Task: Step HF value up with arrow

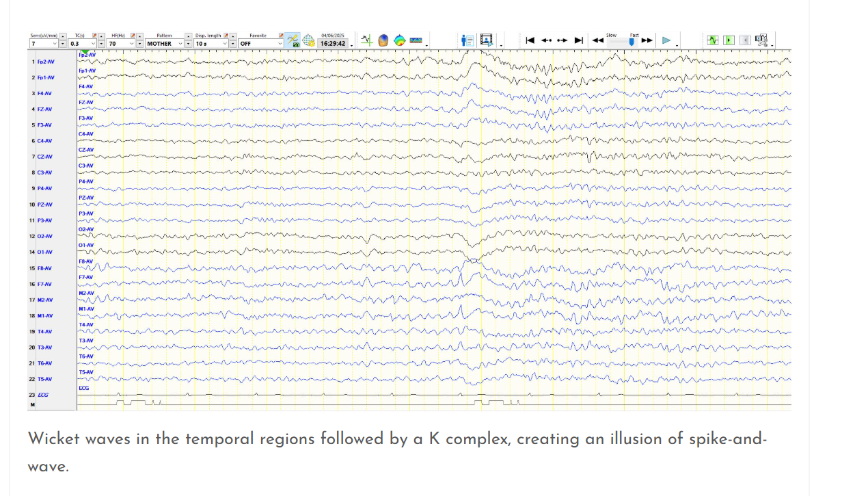Action: 140,36
